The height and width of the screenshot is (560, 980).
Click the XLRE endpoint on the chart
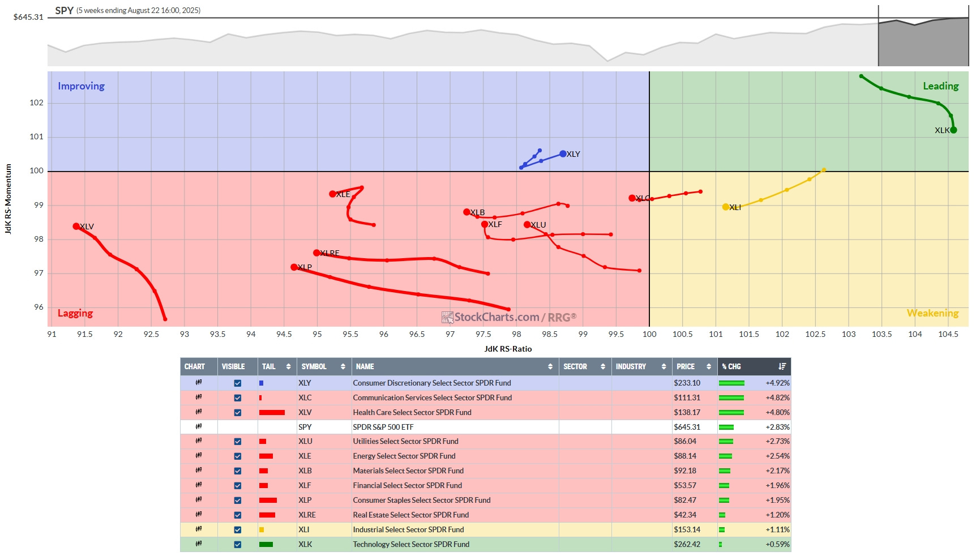pyautogui.click(x=316, y=253)
